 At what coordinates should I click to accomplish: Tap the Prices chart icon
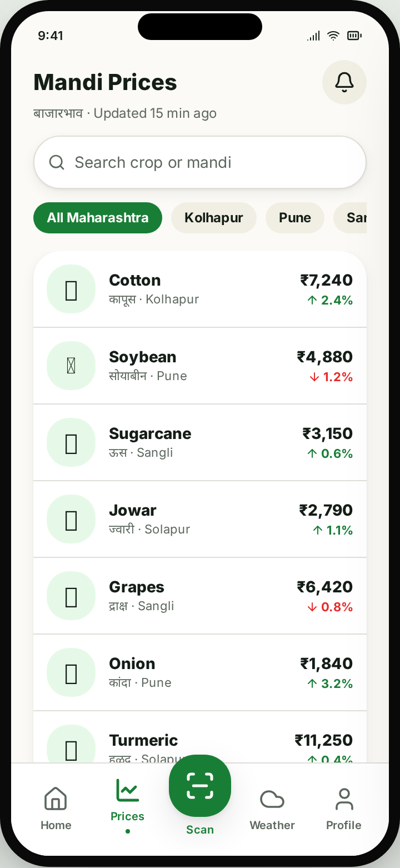pos(127,790)
